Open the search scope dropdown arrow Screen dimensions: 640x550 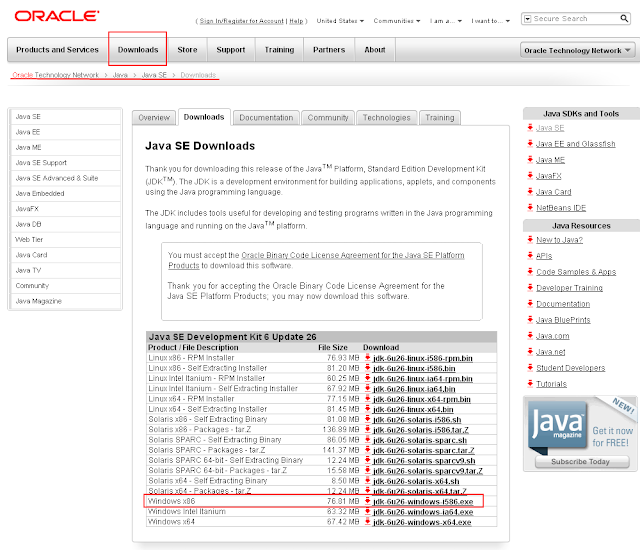click(527, 19)
